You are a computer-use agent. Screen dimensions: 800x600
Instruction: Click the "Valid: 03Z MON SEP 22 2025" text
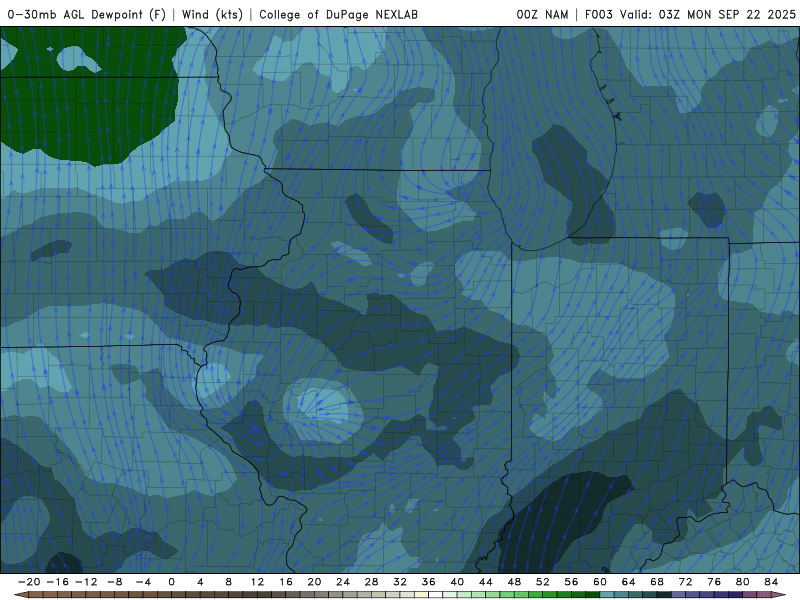point(708,14)
